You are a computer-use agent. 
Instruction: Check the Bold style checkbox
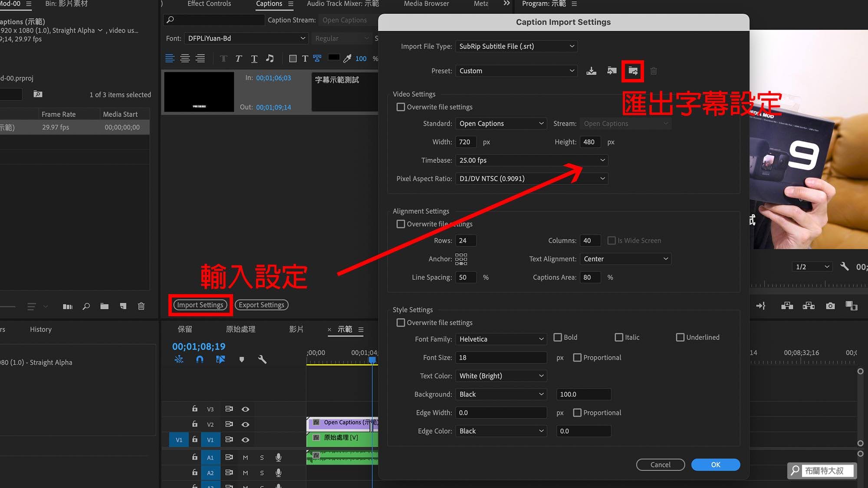558,337
